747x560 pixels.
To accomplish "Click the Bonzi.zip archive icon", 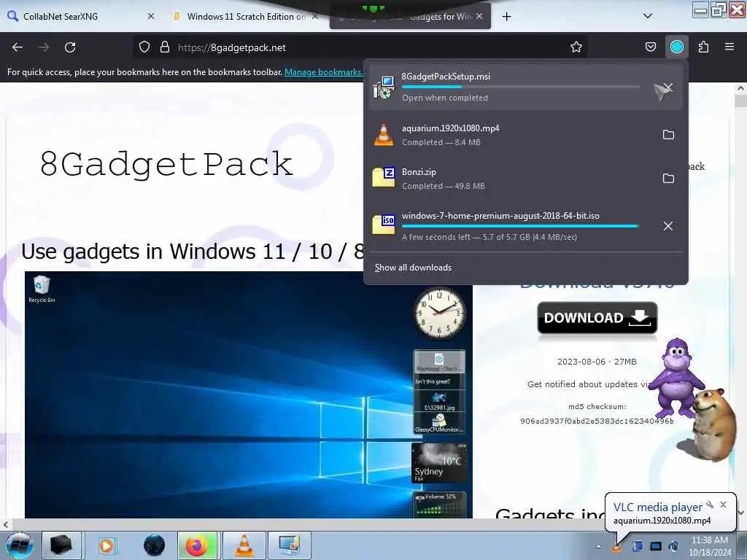I will 384,177.
